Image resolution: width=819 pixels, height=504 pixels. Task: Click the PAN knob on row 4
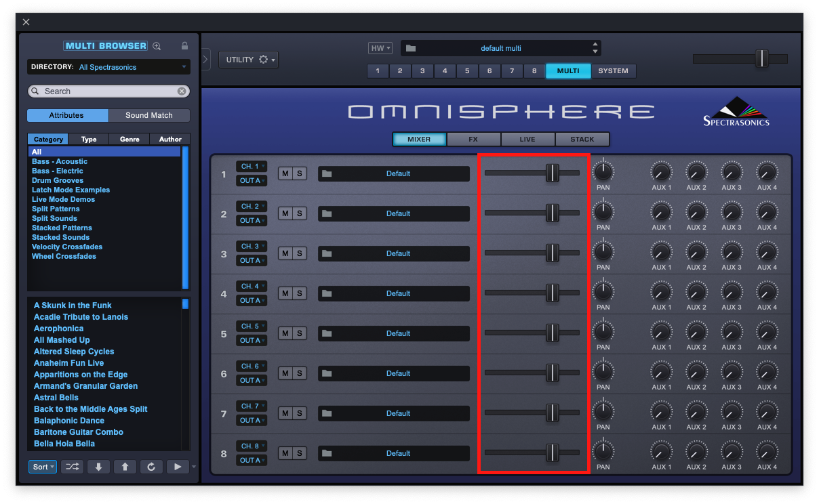tap(603, 291)
